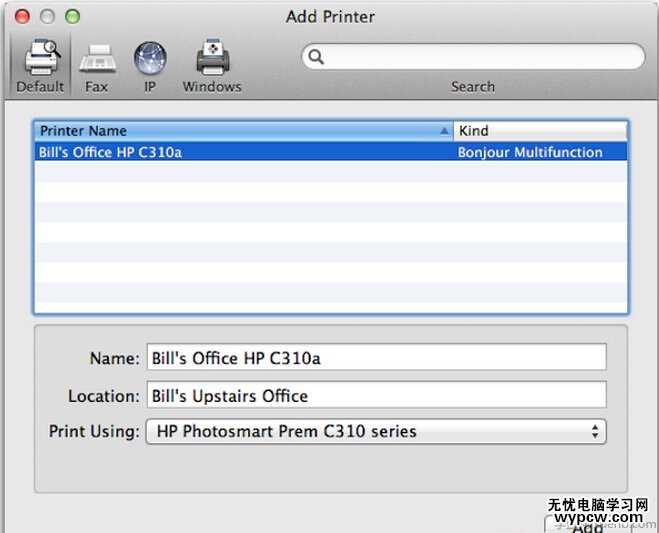This screenshot has height=533, width=659.
Task: Open the Windows printer browser
Action: coord(212,63)
